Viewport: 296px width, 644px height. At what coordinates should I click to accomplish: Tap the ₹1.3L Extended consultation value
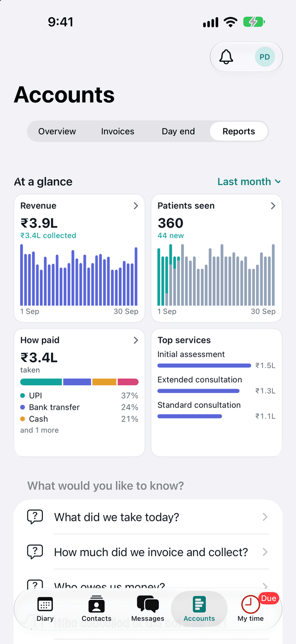coord(265,391)
